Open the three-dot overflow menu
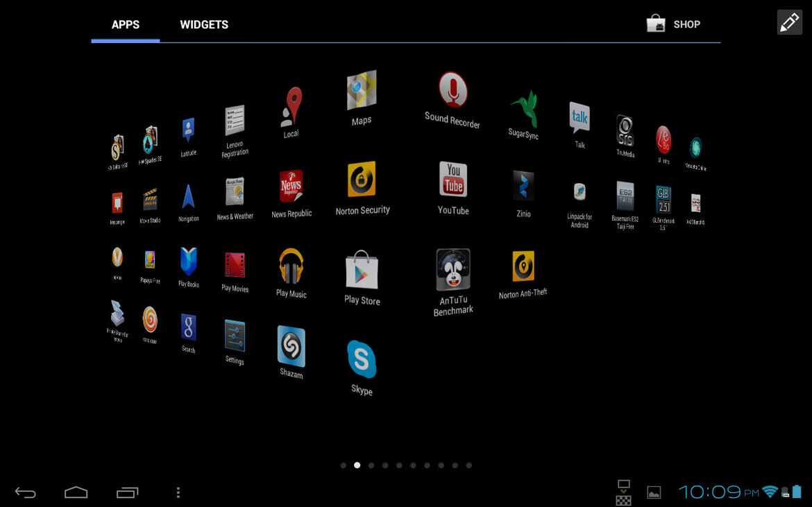This screenshot has height=507, width=812. [x=178, y=492]
